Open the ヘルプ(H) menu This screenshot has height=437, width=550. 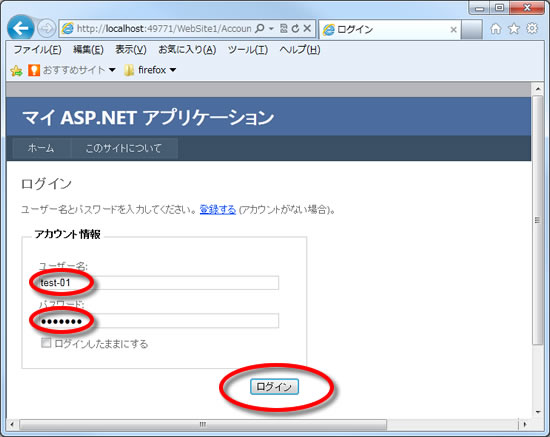tap(300, 50)
